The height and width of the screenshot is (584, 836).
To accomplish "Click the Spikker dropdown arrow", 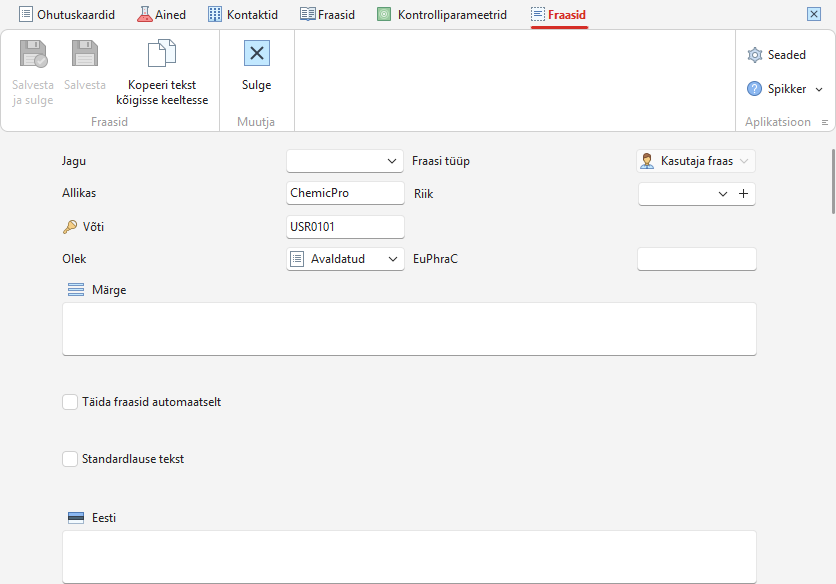I will point(819,89).
